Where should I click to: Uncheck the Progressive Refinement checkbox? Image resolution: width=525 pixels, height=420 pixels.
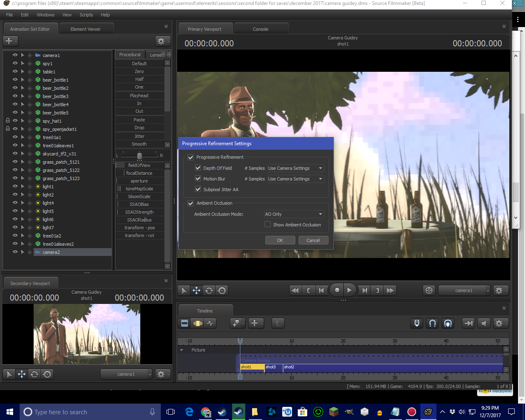point(191,157)
